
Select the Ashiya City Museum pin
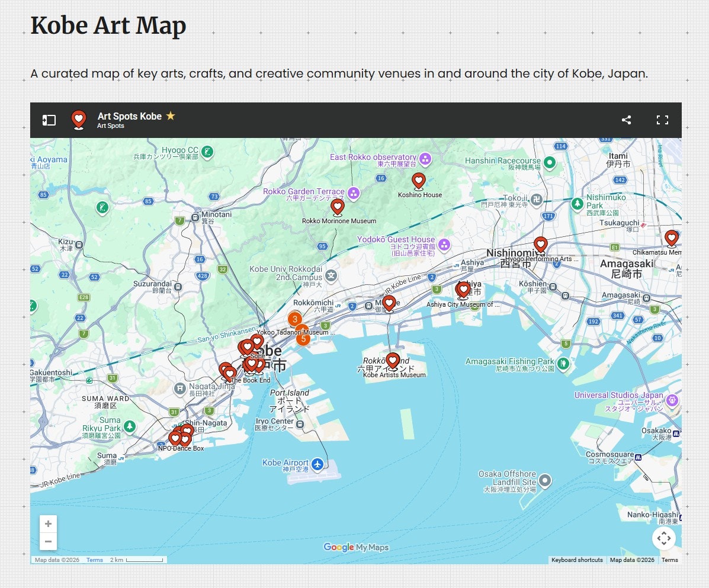pos(463,290)
